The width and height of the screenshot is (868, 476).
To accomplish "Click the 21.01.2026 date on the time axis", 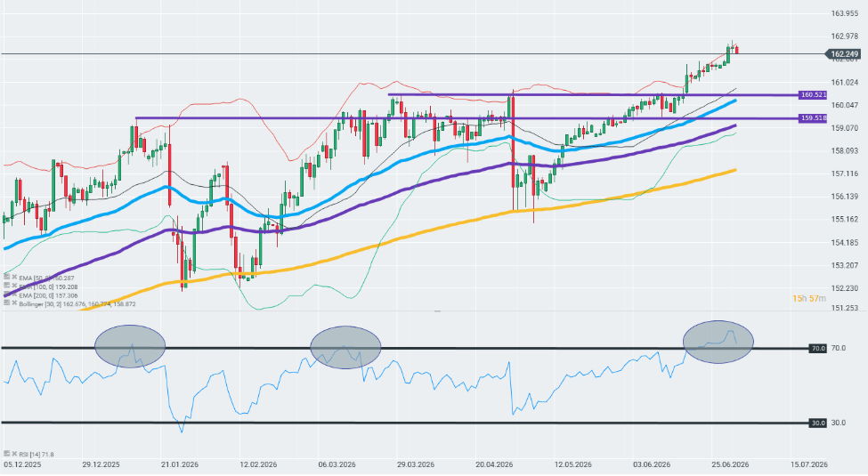I will pyautogui.click(x=179, y=464).
